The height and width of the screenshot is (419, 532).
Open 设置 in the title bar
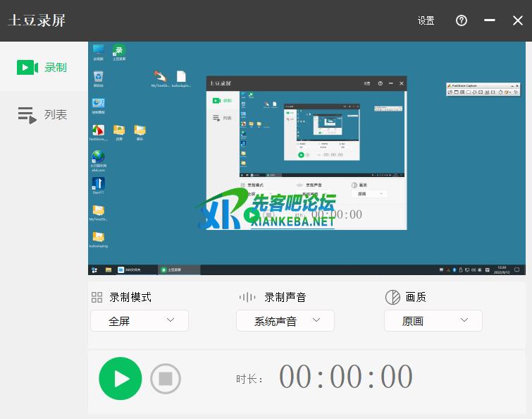pos(426,20)
